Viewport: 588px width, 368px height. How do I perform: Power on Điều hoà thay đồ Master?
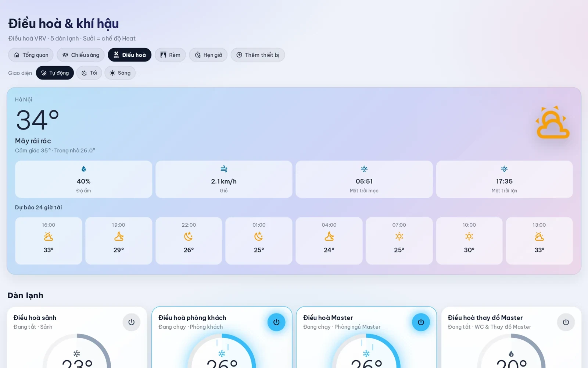566,322
